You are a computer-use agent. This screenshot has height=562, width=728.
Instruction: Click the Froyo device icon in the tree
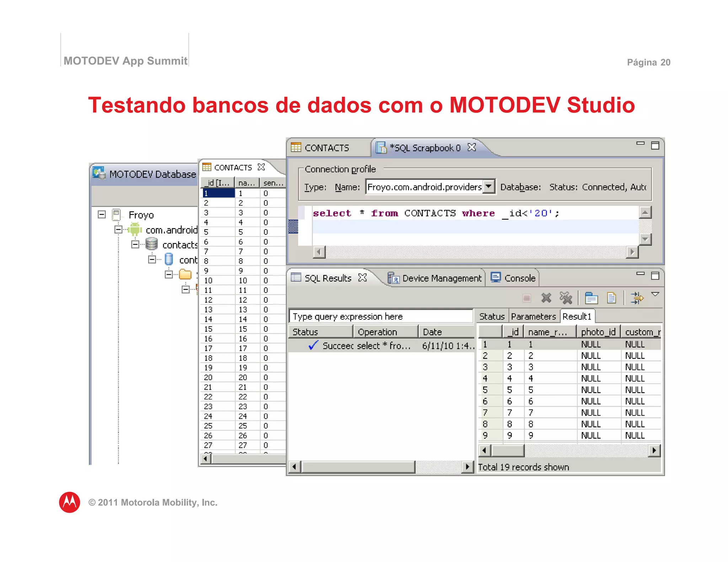pyautogui.click(x=116, y=215)
